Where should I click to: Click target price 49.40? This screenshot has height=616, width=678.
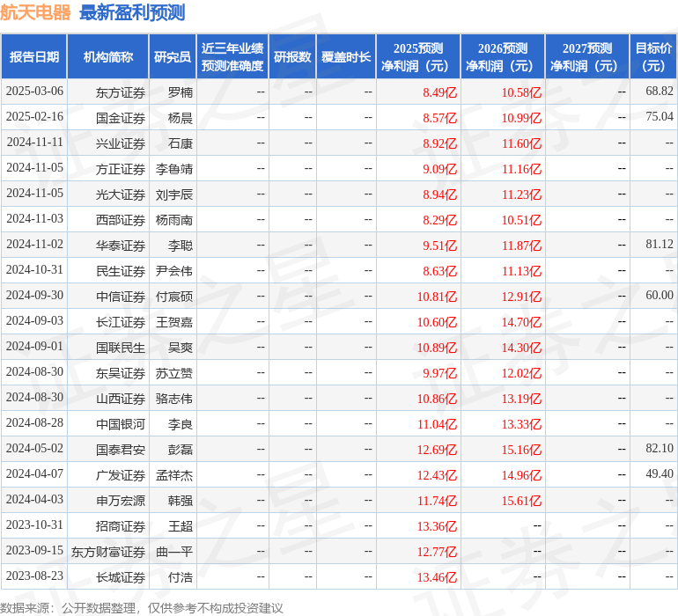[x=660, y=473]
